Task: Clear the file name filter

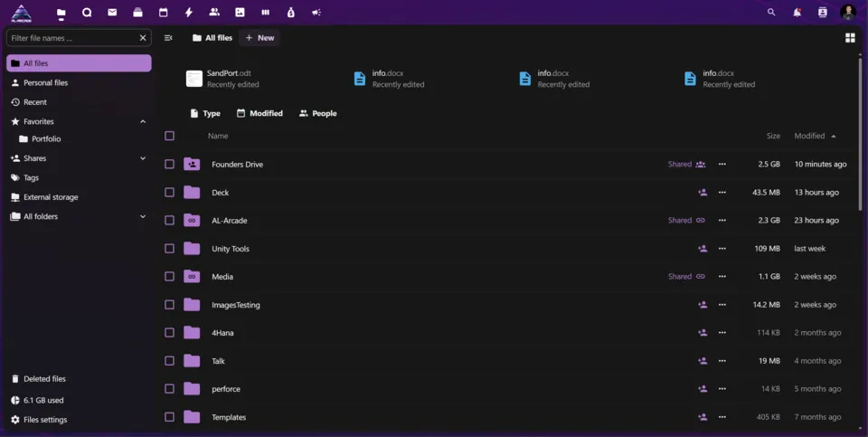Action: pos(143,38)
